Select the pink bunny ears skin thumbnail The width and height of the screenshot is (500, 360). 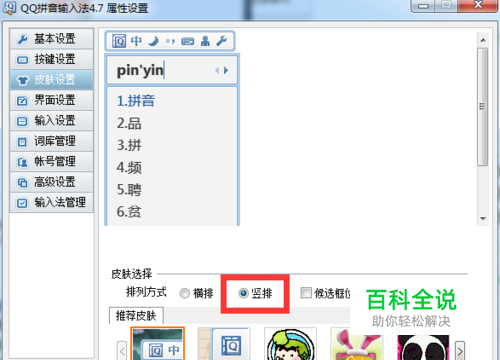[357, 344]
